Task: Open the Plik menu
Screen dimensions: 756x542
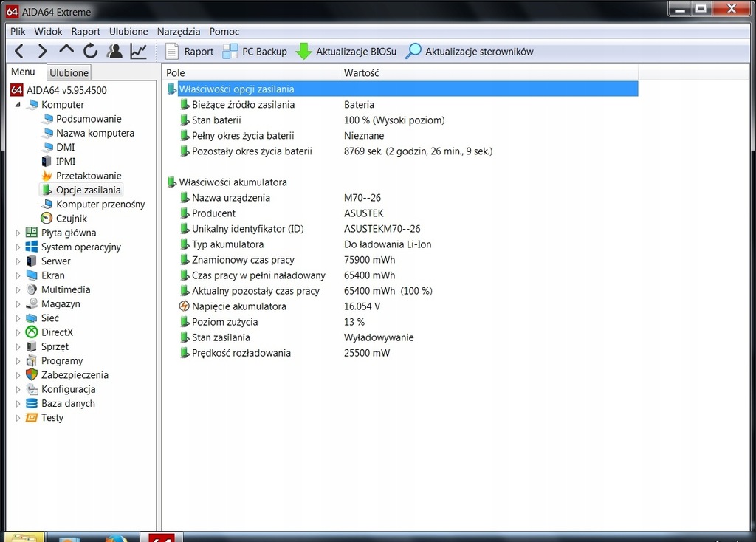Action: (18, 31)
